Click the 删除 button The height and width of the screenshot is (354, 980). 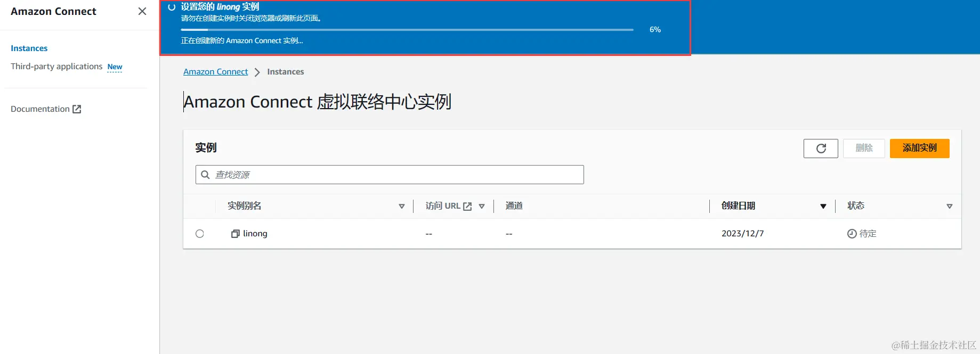click(864, 149)
